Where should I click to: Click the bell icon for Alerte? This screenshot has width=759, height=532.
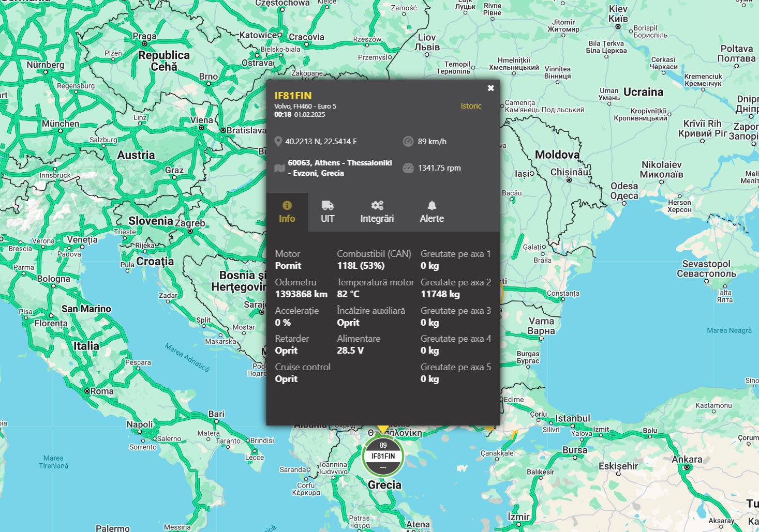point(432,205)
